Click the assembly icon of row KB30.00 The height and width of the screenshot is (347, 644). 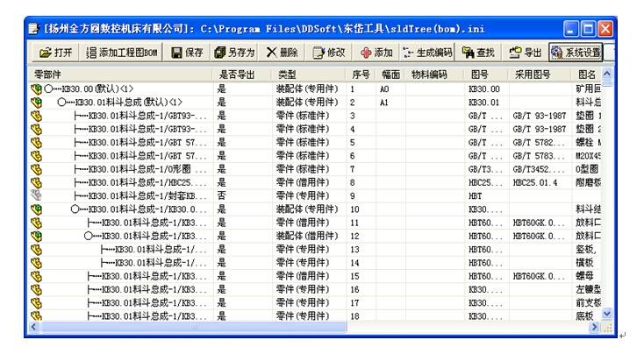36,89
